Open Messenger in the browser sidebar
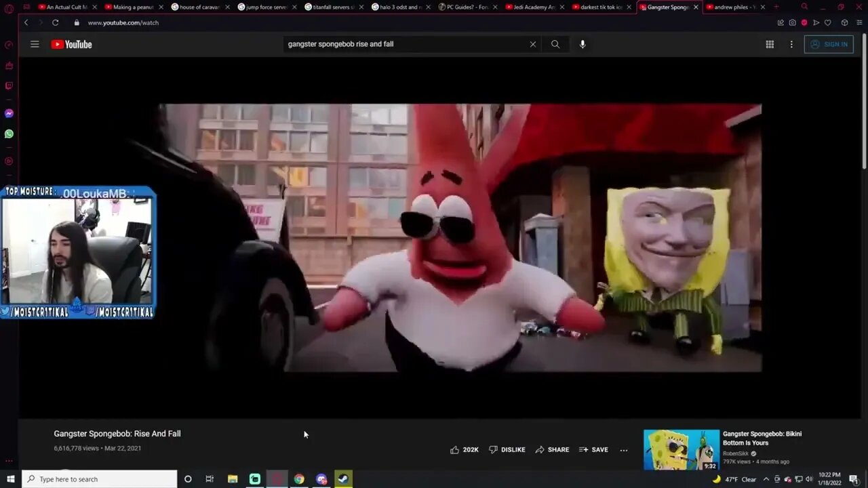Screen dimensions: 868x488 pyautogui.click(x=9, y=113)
